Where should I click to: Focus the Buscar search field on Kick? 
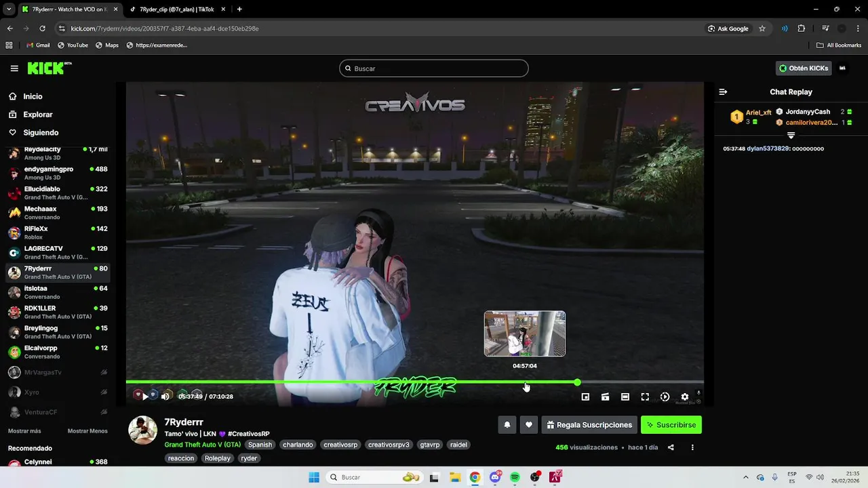point(434,68)
